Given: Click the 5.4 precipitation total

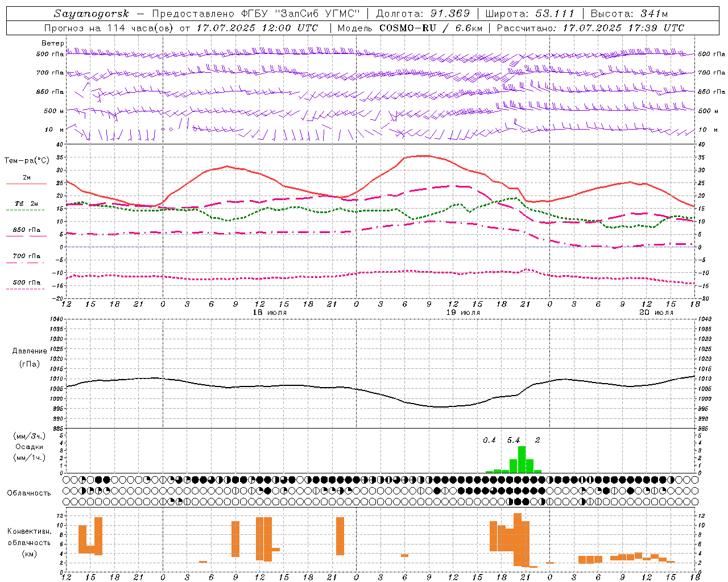Looking at the screenshot, I should click(x=513, y=440).
